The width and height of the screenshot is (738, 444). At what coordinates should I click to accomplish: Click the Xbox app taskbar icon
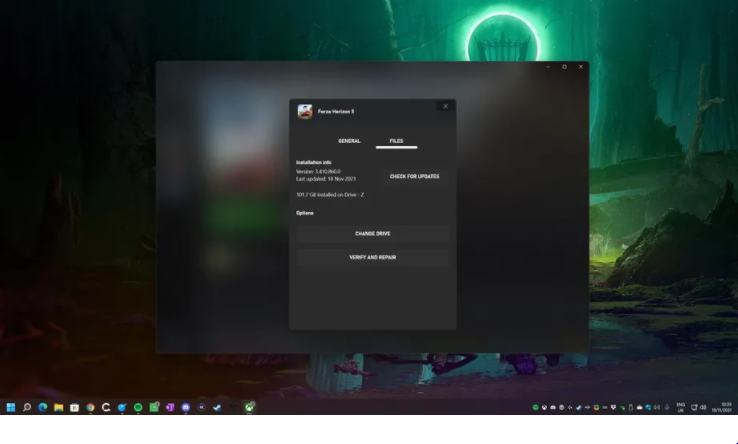point(249,407)
